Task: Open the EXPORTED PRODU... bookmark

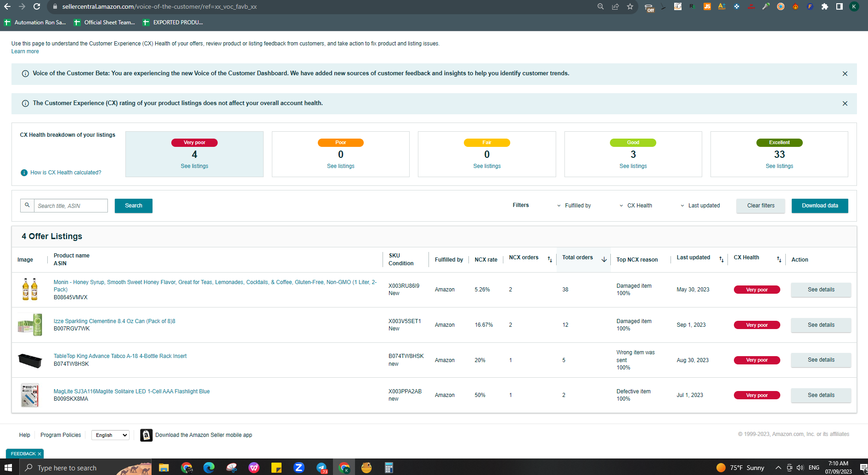Action: tap(173, 22)
